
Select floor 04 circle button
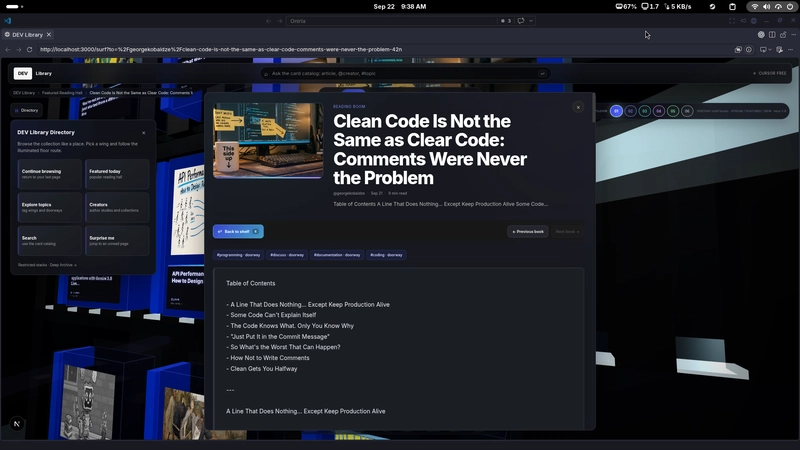coord(659,111)
